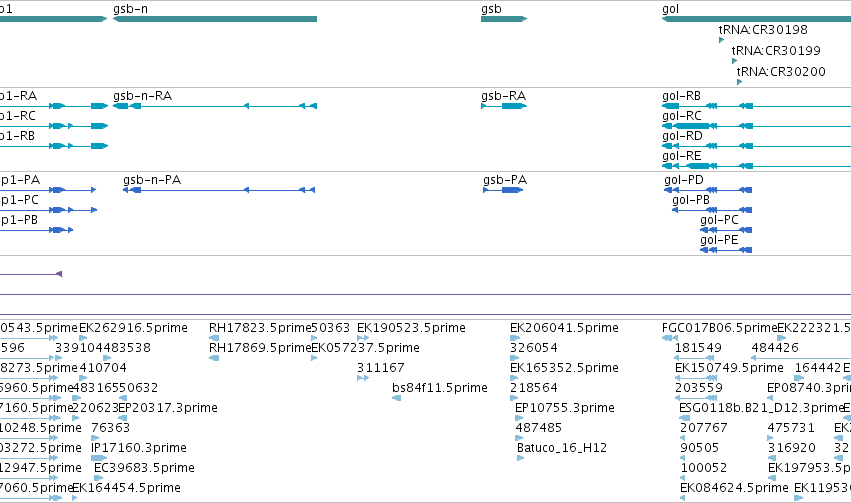Select the 326054 EST label
851x503 pixels.
534,347
